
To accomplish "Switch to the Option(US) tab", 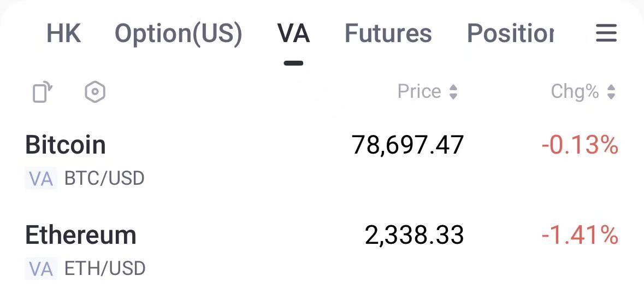I will tap(178, 33).
